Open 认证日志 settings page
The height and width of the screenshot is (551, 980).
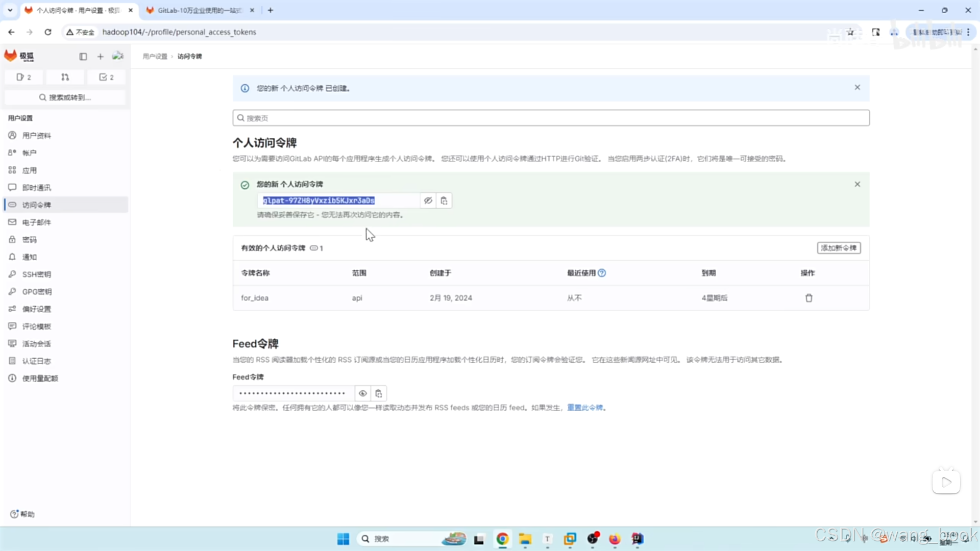(65, 361)
